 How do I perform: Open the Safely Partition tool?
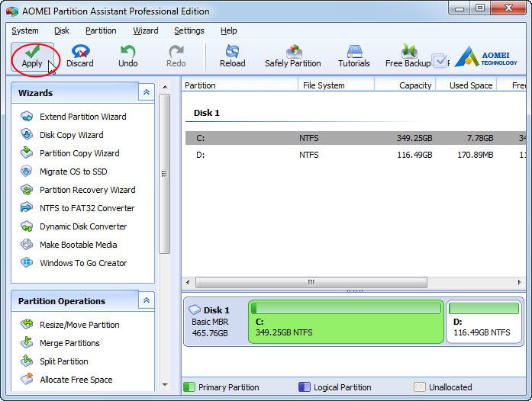click(x=293, y=56)
